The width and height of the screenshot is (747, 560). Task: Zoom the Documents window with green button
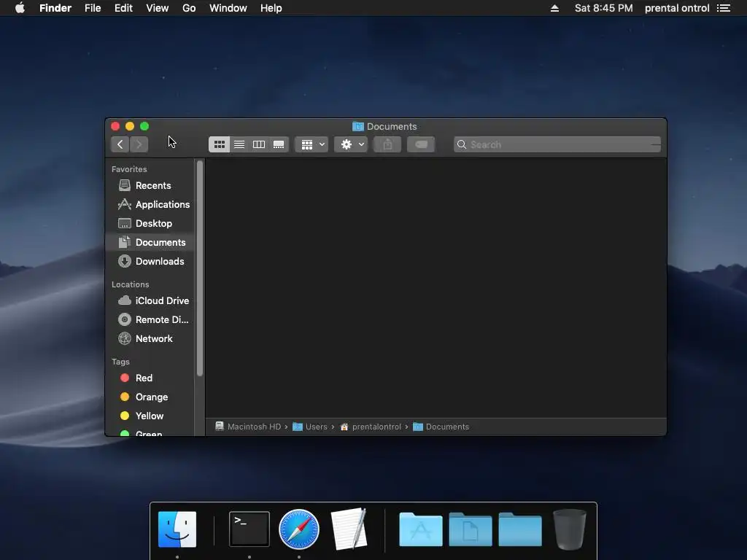(x=144, y=126)
